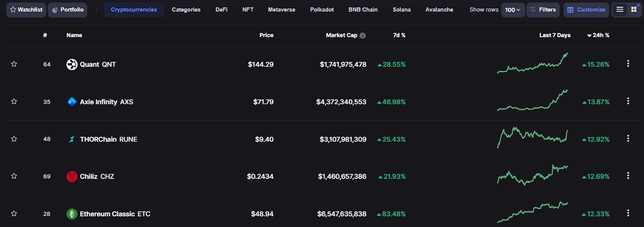
Task: Expand the Chiliz row options menu
Action: [x=628, y=176]
